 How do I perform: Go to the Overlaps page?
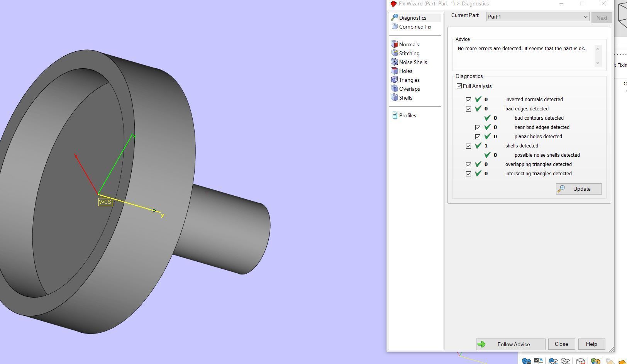coord(410,89)
